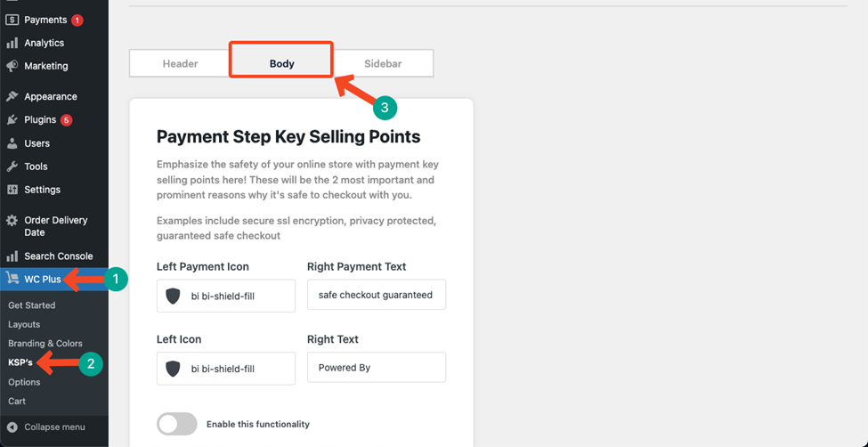The height and width of the screenshot is (447, 868).
Task: Open the Left Icon bi-shield-fill picker
Action: [x=226, y=369]
